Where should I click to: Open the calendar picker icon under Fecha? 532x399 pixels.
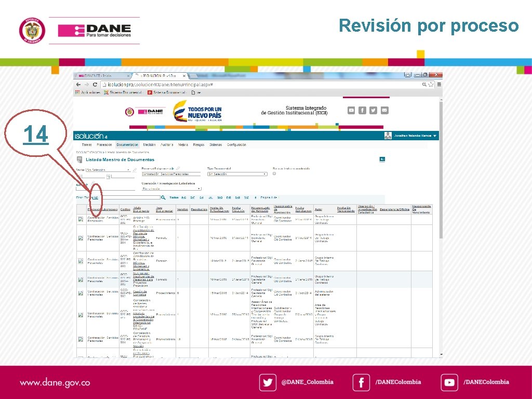tap(108, 177)
